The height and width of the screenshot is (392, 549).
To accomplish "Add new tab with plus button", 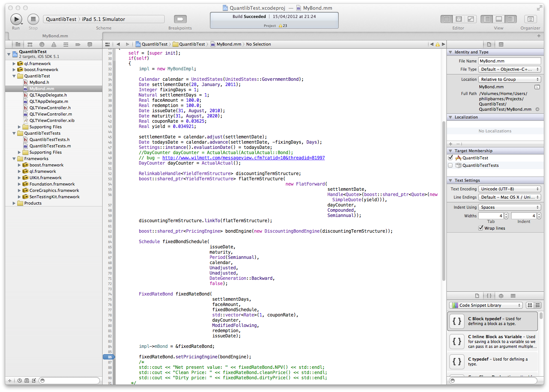I will point(539,36).
